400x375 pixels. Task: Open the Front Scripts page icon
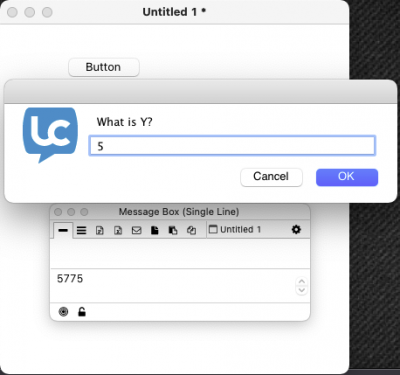click(x=155, y=230)
